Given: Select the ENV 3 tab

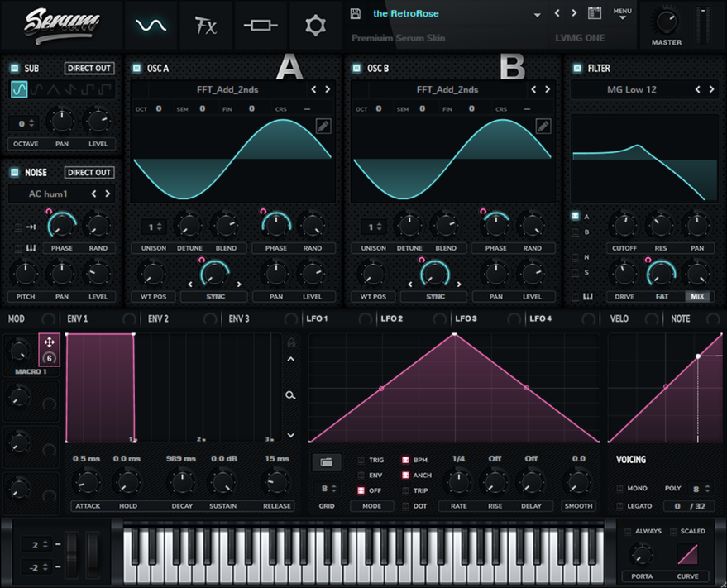Looking at the screenshot, I should click(x=239, y=318).
